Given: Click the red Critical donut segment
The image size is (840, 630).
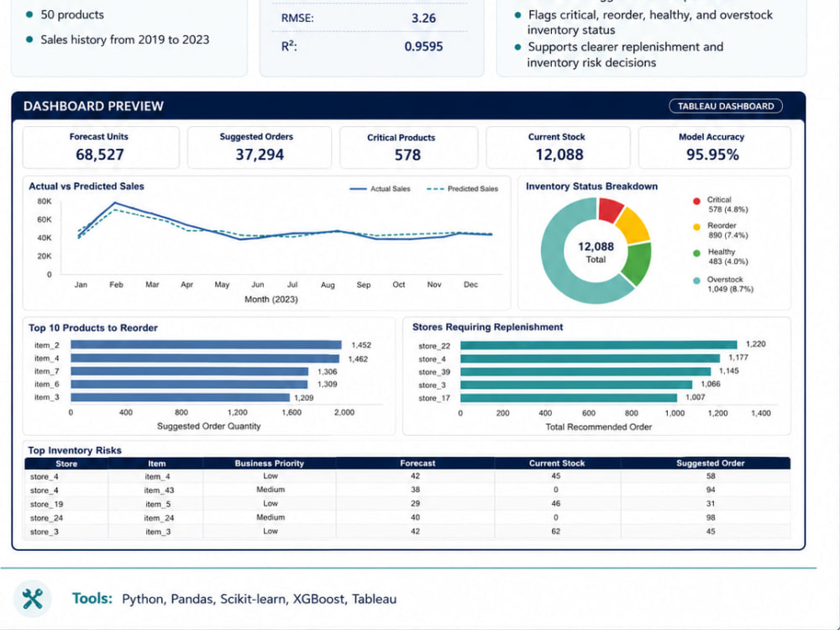Looking at the screenshot, I should pyautogui.click(x=610, y=209).
